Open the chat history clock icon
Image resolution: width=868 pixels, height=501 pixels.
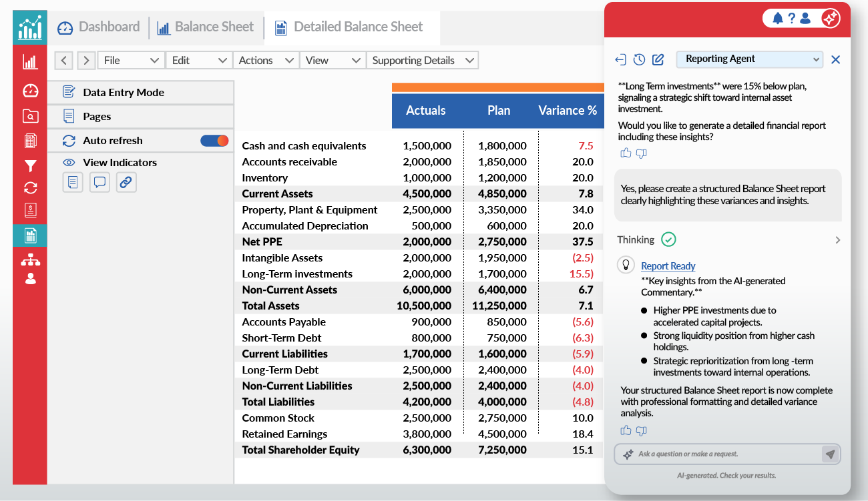tap(638, 59)
